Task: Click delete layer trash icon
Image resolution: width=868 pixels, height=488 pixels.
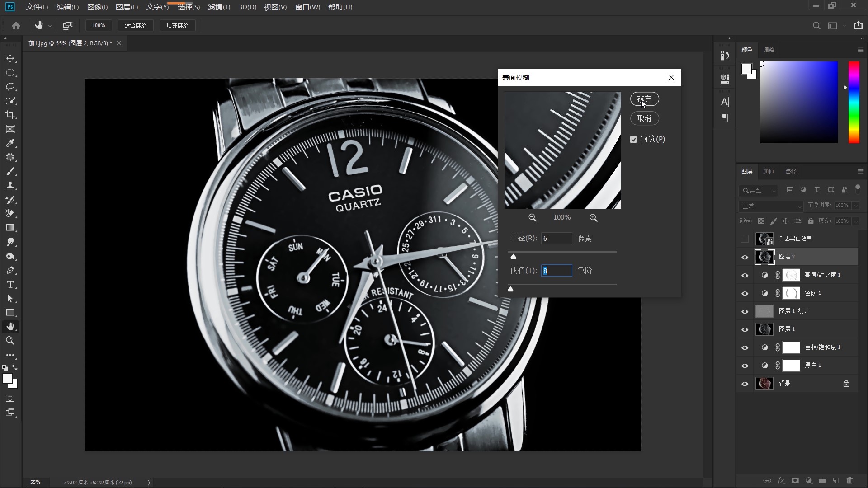Action: coord(849,480)
